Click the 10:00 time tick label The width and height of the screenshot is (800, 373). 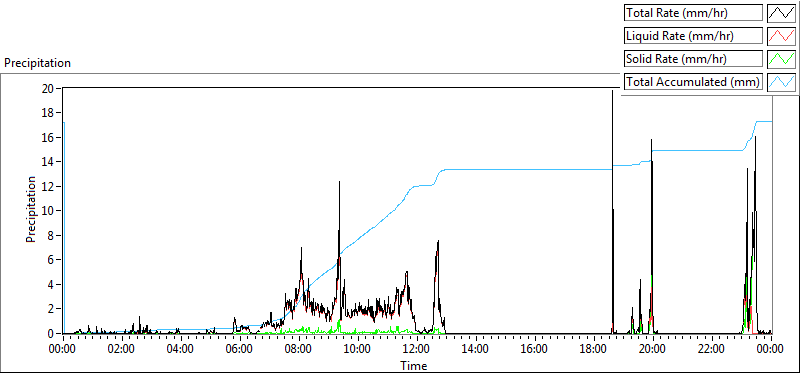pyautogui.click(x=358, y=350)
